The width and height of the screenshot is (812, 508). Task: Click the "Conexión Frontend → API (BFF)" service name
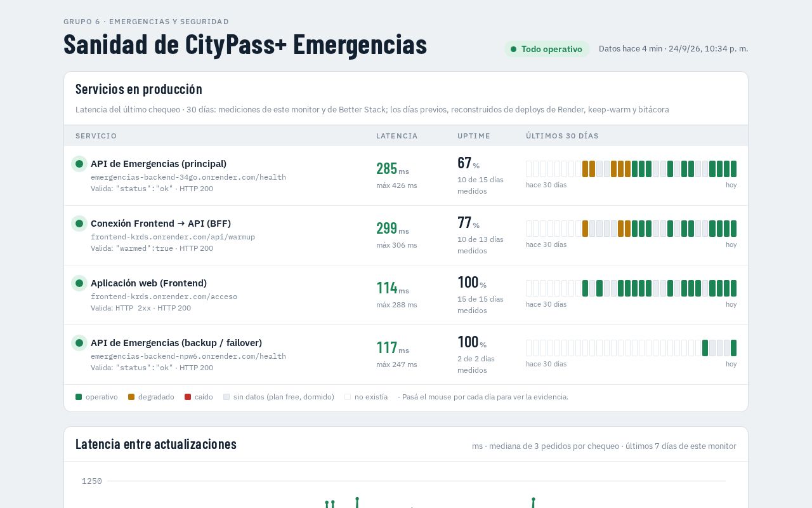coord(160,224)
